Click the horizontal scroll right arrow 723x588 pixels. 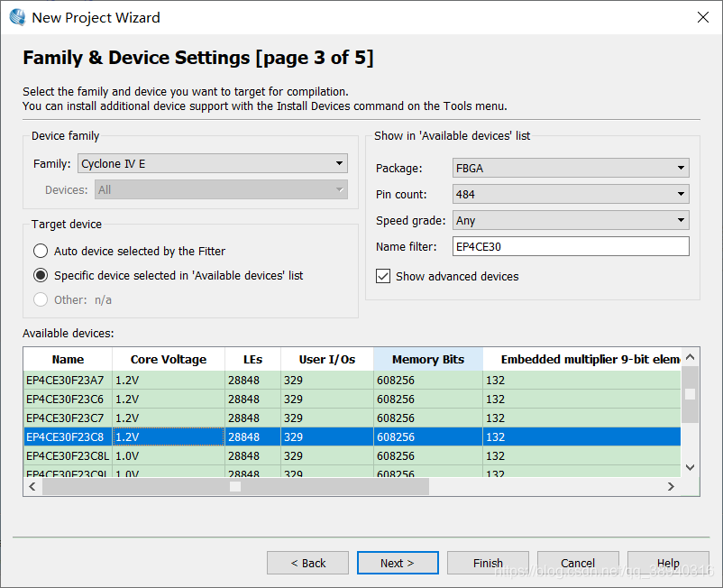(x=671, y=486)
